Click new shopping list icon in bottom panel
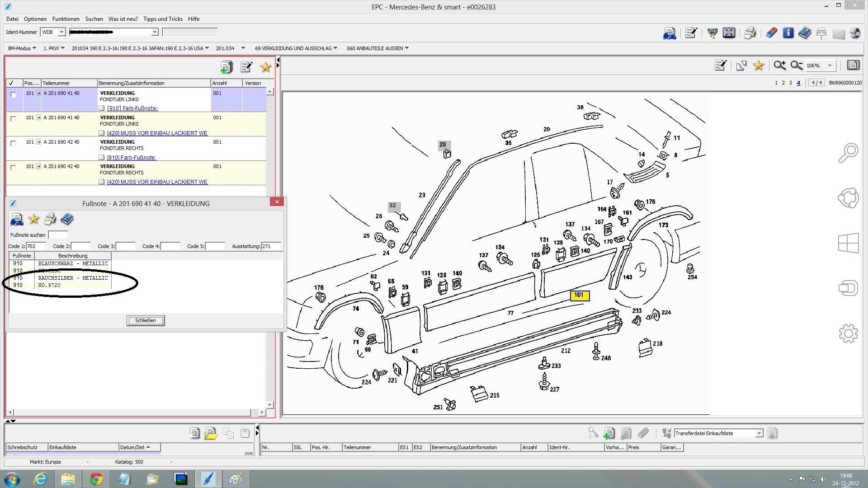Screen dimensions: 868x488 [x=194, y=433]
